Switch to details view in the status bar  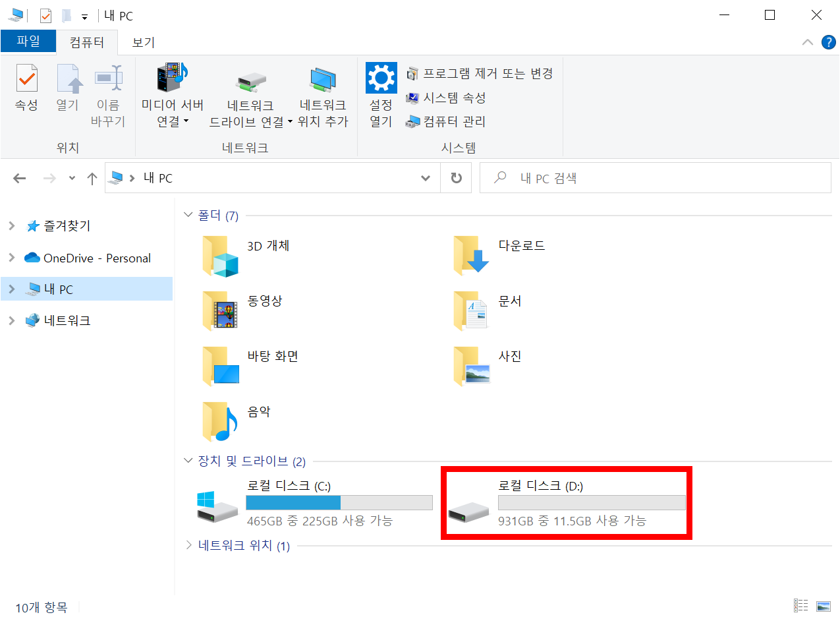point(801,606)
